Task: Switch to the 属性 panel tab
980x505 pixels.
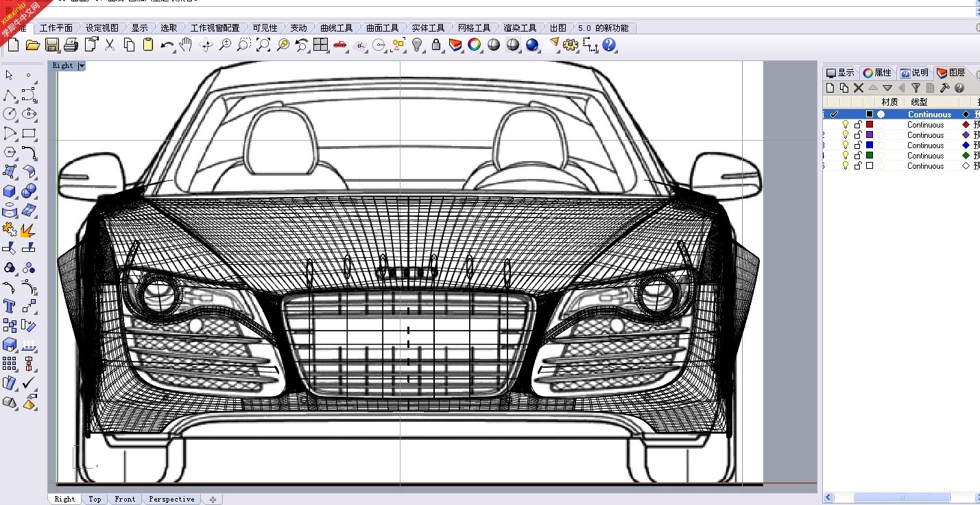Action: pos(877,73)
